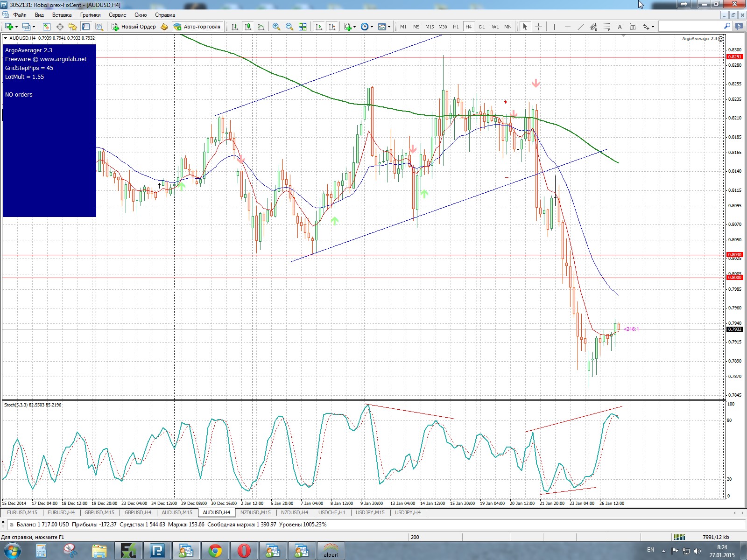Show the Data Window crosshair icon

coord(60,27)
